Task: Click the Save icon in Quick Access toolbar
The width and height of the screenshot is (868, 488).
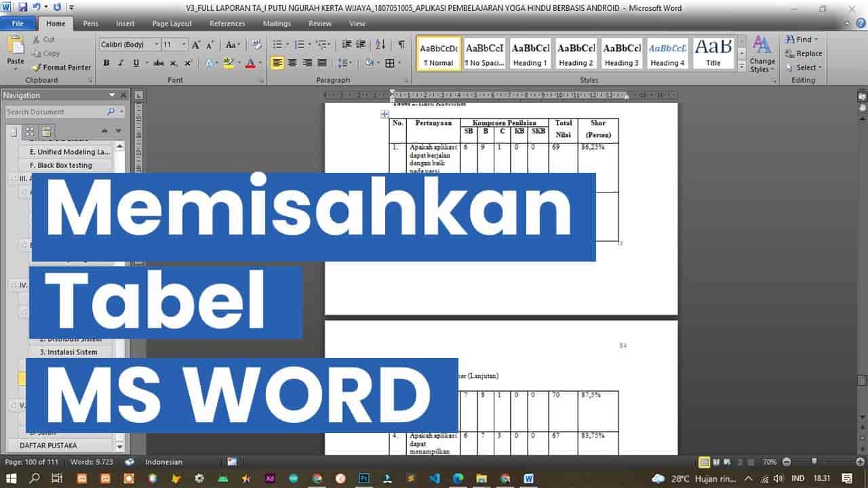Action: 22,7
